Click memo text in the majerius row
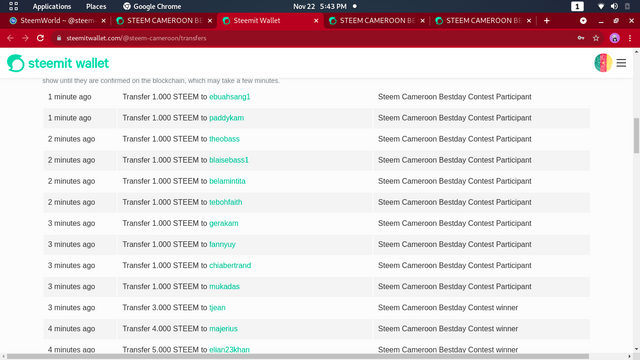 tap(448, 329)
